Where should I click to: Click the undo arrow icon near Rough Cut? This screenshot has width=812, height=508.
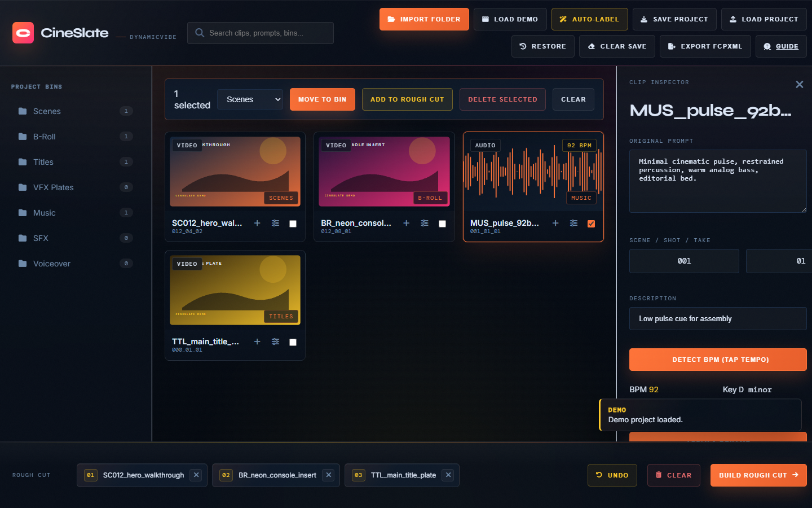599,475
